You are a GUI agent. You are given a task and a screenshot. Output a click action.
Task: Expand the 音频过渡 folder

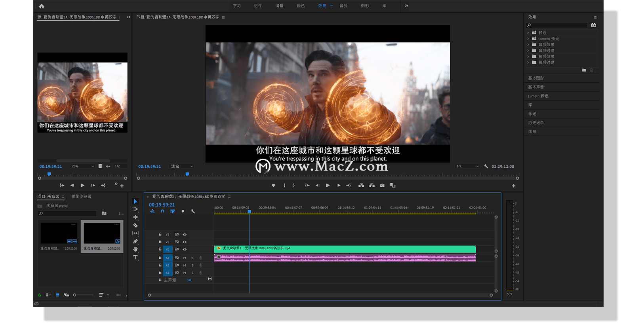528,51
